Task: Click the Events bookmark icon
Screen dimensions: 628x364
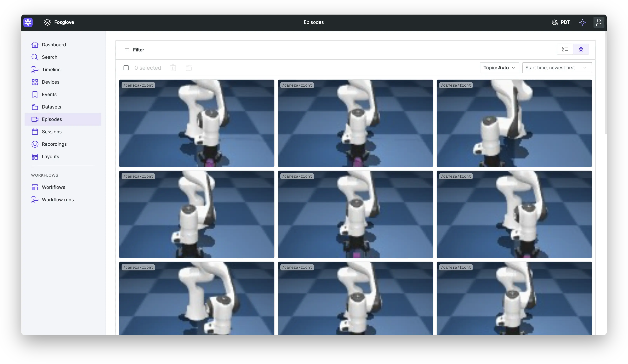Action: (35, 94)
